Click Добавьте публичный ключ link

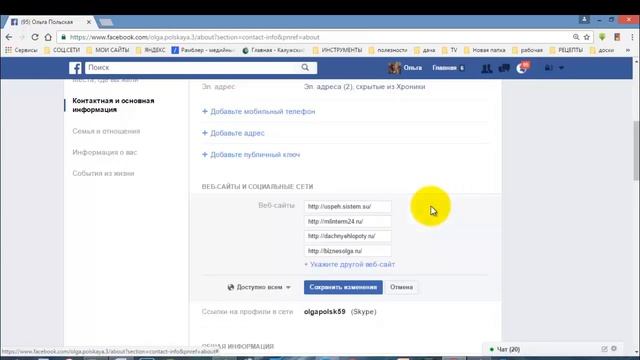point(251,155)
